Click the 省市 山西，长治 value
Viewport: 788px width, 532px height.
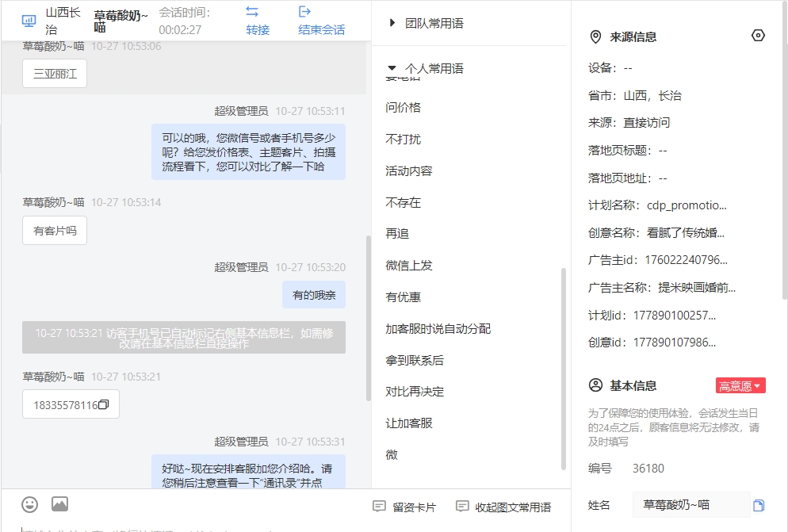(652, 96)
